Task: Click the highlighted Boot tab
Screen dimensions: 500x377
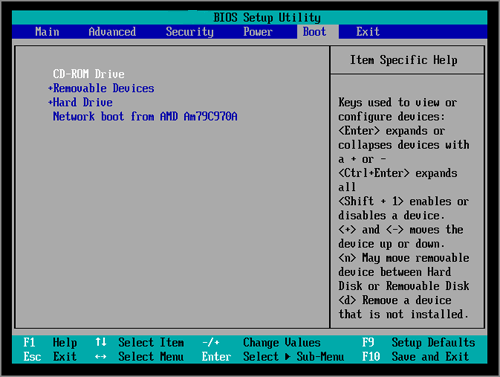Action: coord(314,32)
